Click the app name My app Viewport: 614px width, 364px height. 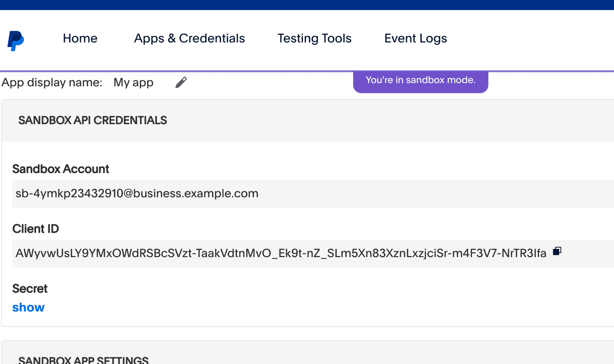tap(133, 83)
